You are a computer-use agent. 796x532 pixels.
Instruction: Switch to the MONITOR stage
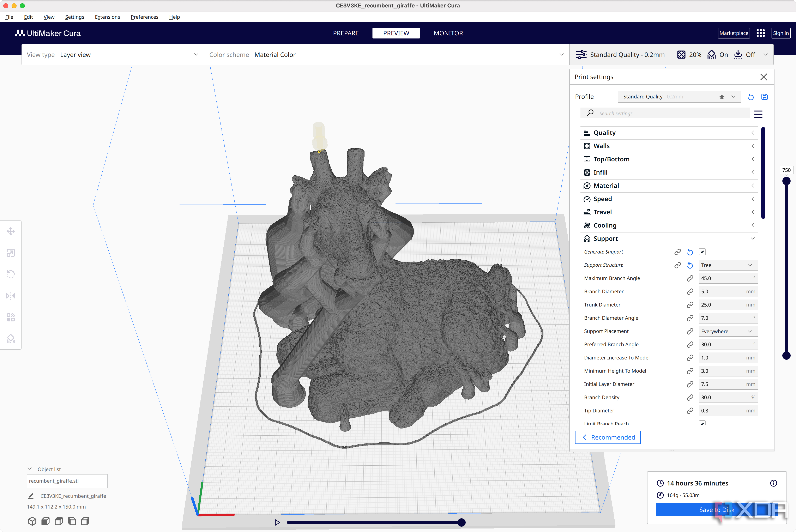coord(448,33)
